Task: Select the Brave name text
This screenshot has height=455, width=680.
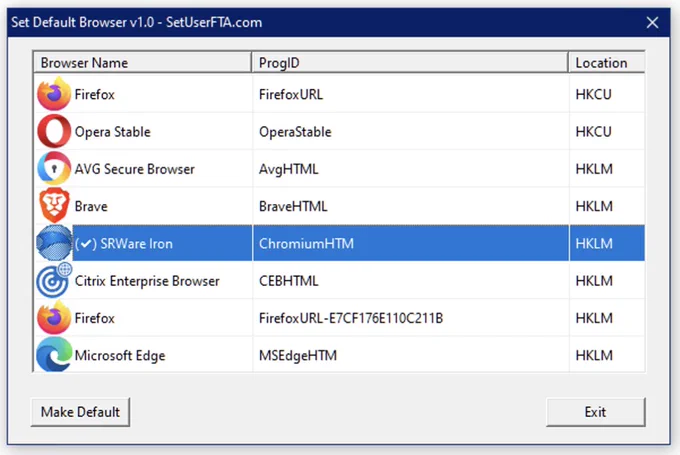Action: pyautogui.click(x=91, y=206)
